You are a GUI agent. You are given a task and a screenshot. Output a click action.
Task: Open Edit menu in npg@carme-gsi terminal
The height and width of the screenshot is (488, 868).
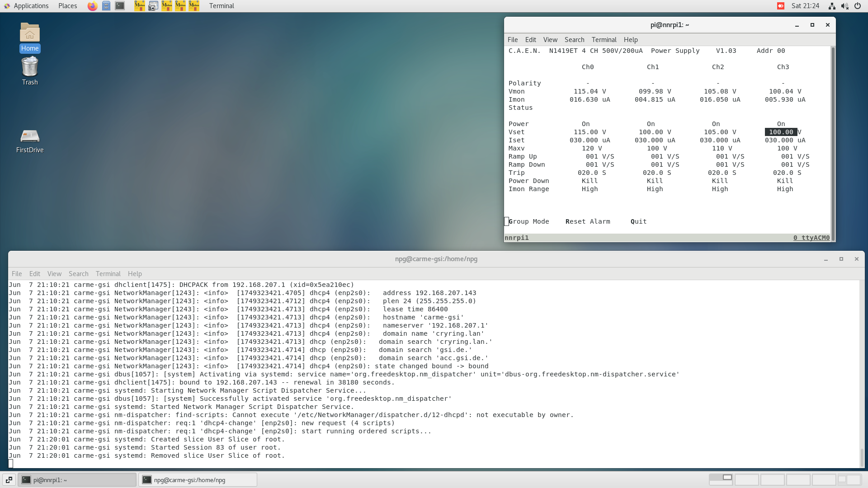point(34,274)
